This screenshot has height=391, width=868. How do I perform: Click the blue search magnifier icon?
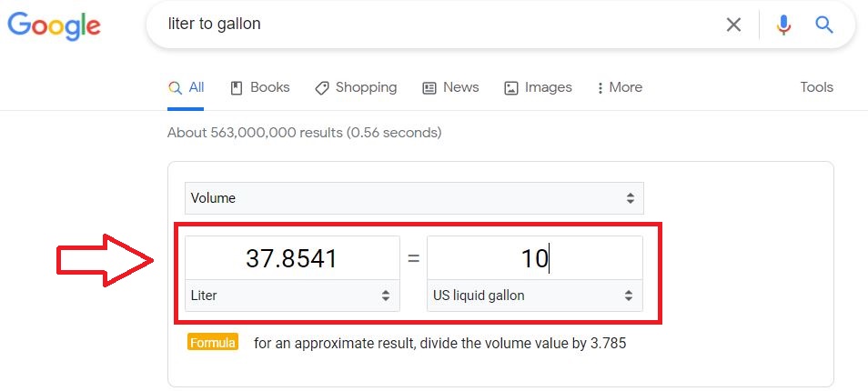pos(824,25)
